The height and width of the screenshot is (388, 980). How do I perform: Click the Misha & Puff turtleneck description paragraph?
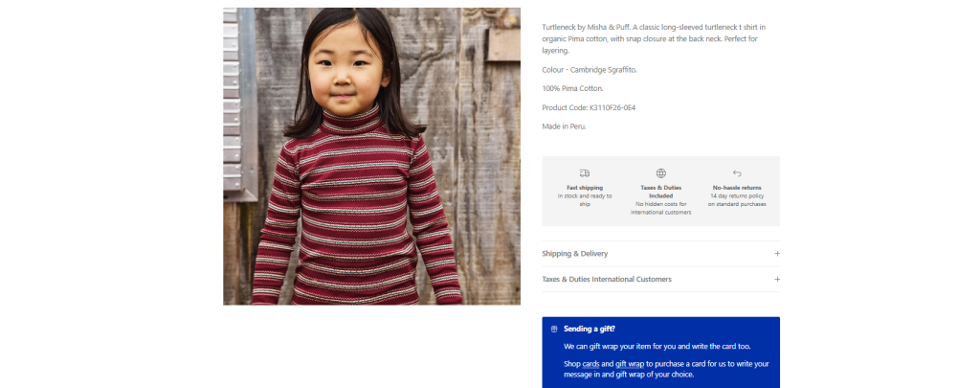coord(654,38)
